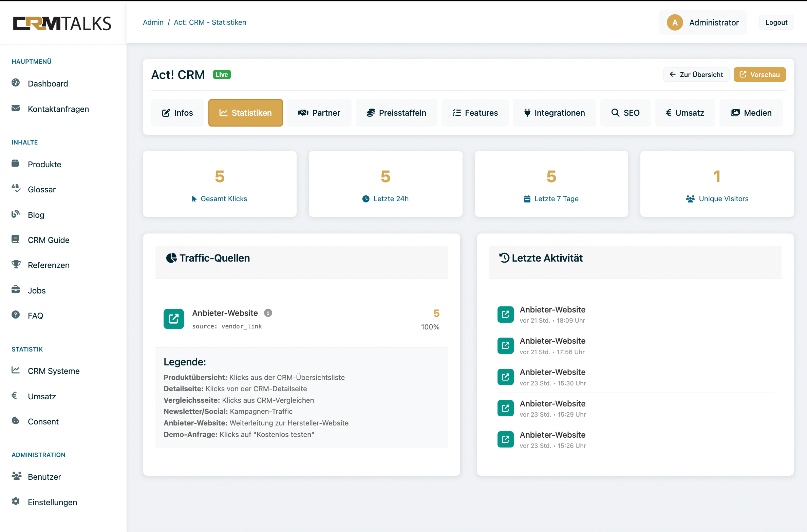Click the activity icon for 15:29 Uhr entry

(x=506, y=408)
